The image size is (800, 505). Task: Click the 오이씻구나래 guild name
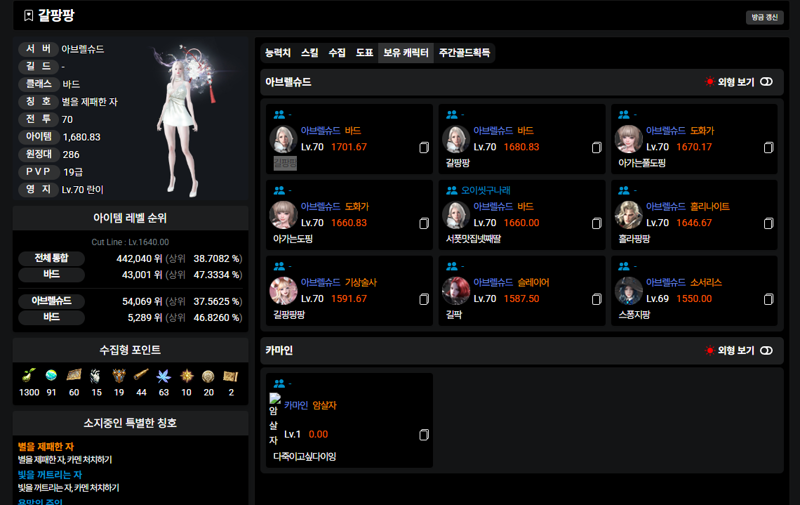pos(485,190)
